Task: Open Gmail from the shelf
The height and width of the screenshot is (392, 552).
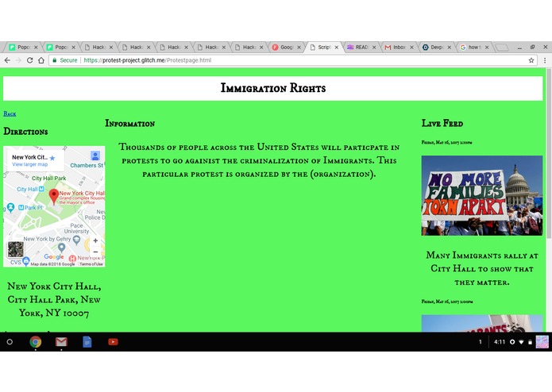Action: [x=61, y=342]
